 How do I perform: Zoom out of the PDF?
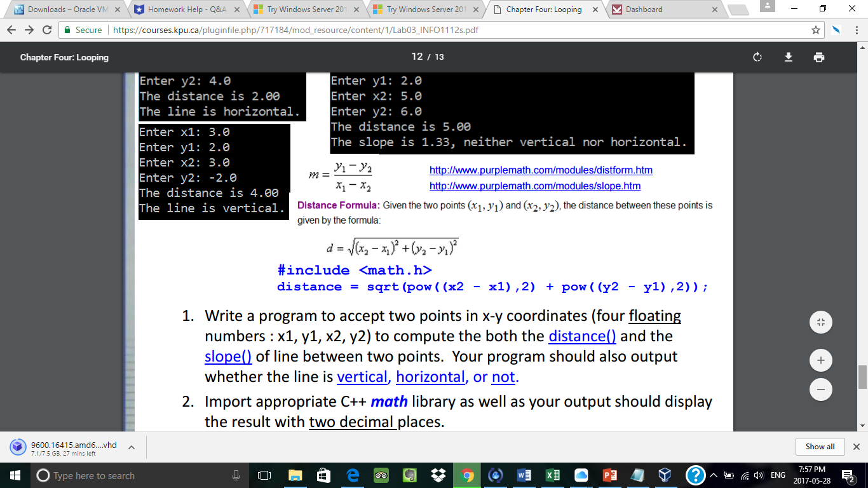(820, 388)
